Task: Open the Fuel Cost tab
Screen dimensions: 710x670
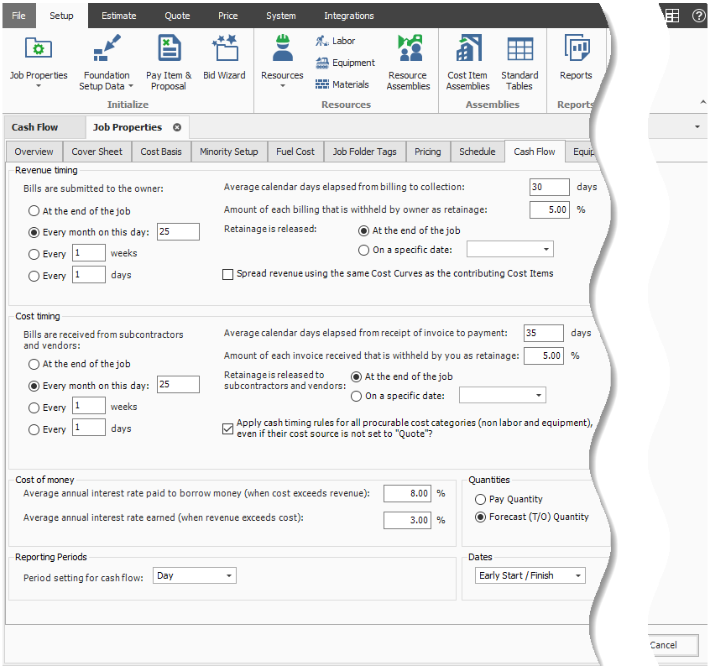Action: [x=295, y=152]
